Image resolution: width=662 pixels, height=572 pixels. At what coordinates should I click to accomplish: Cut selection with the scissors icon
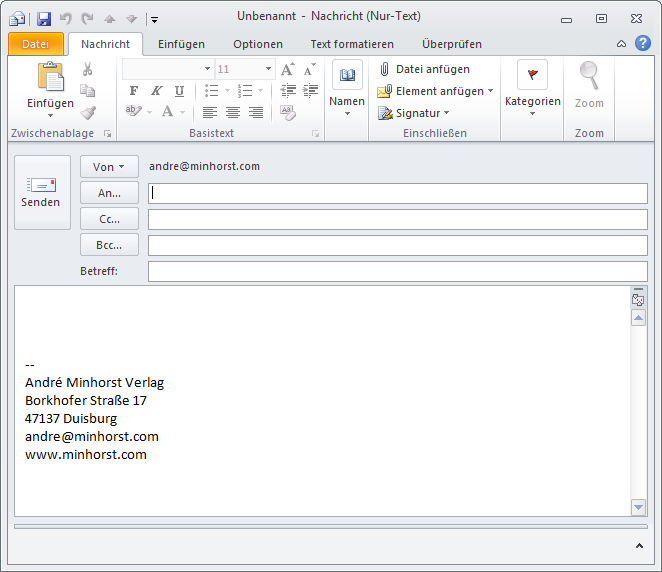[x=87, y=69]
